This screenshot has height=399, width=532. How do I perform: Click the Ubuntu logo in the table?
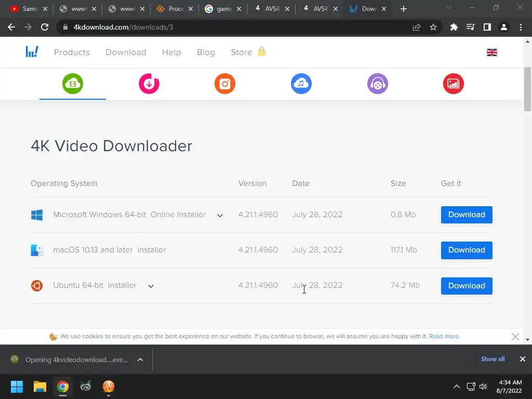(x=37, y=286)
